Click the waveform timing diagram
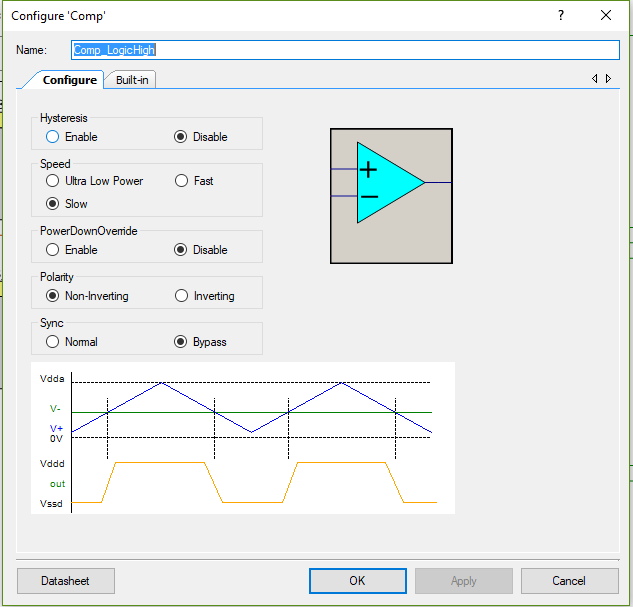 pyautogui.click(x=243, y=438)
